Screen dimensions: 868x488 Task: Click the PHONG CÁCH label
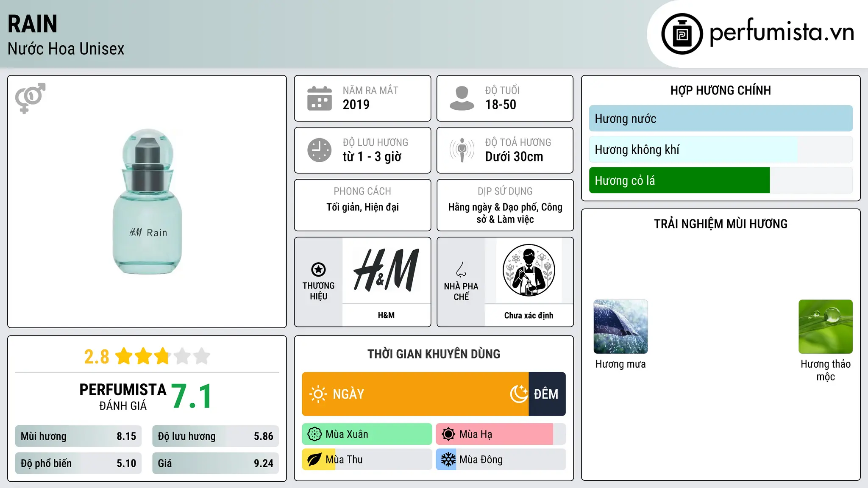[x=362, y=191]
